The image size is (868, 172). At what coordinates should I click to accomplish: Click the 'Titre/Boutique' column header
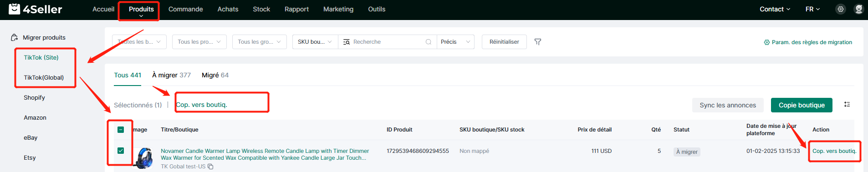pos(179,130)
